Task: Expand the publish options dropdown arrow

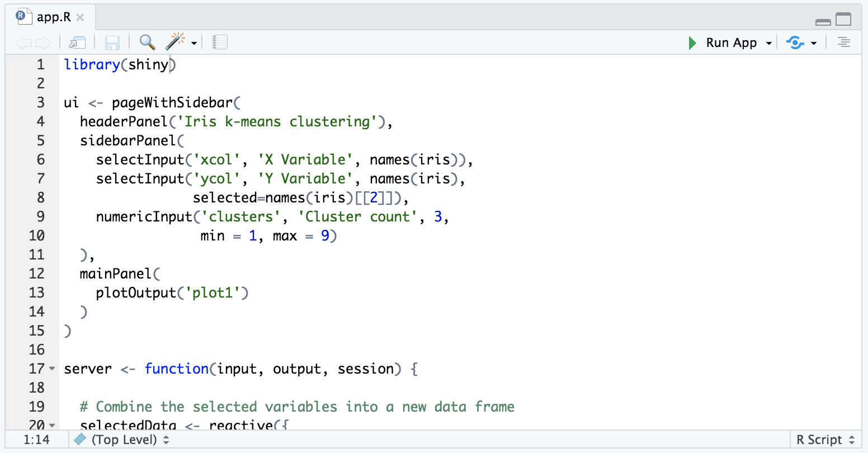Action: click(x=814, y=43)
